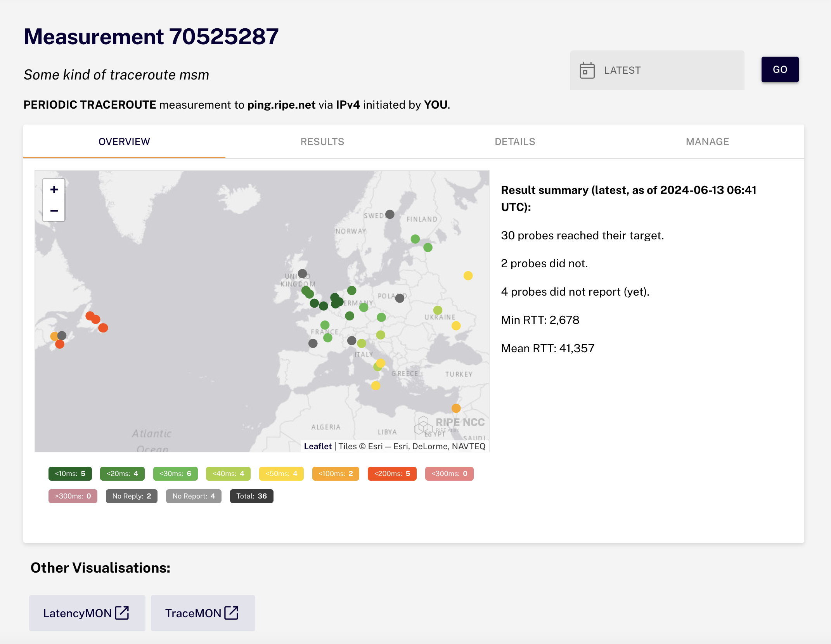
Task: Click the grey probe marker in Sweden
Action: [390, 214]
